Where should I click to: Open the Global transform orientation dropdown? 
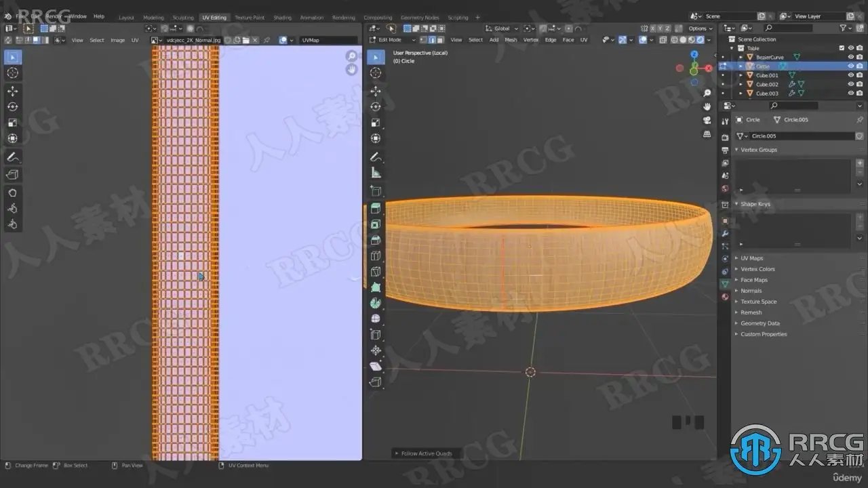(x=502, y=28)
